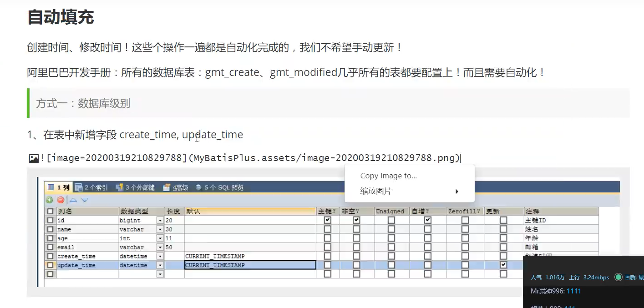
Task: Click the green add-column icon
Action: [50, 200]
